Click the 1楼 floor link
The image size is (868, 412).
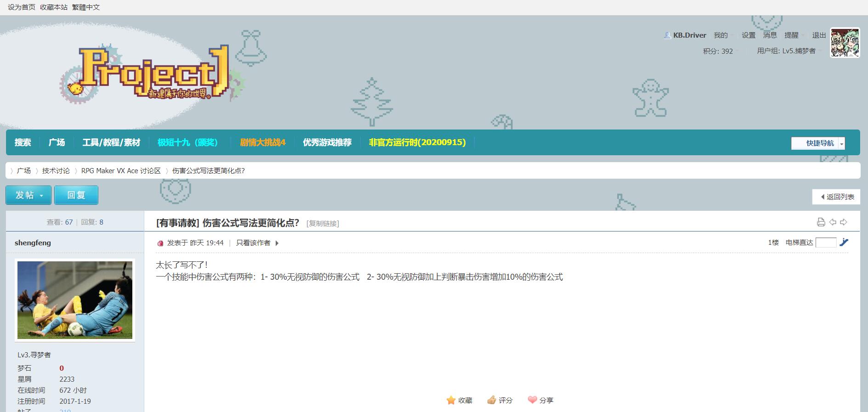click(x=773, y=243)
